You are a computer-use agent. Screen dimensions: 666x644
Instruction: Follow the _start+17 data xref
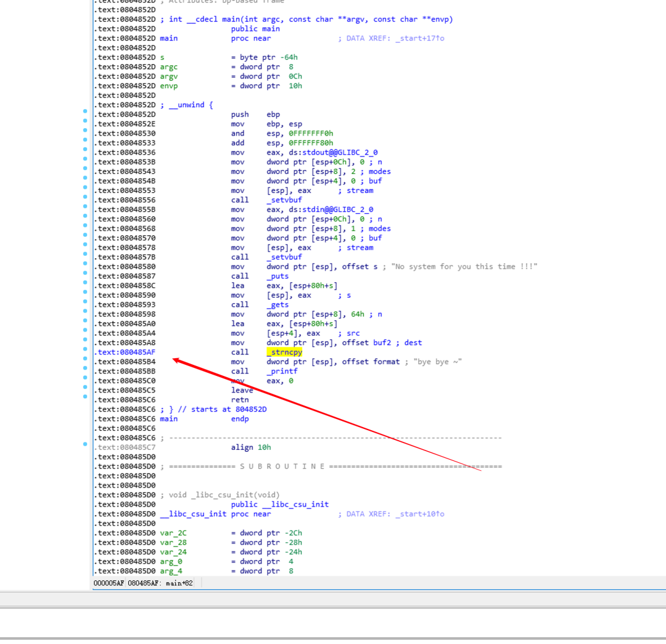[x=419, y=38]
